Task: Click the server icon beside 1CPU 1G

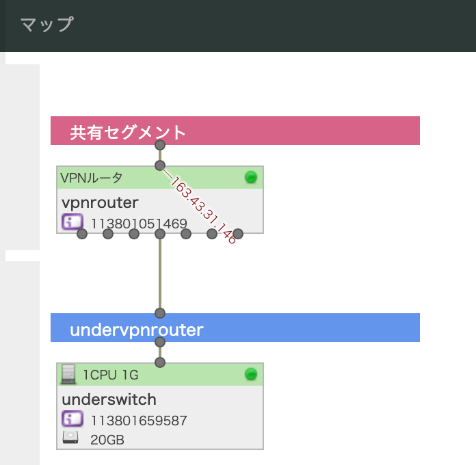Action: [68, 374]
